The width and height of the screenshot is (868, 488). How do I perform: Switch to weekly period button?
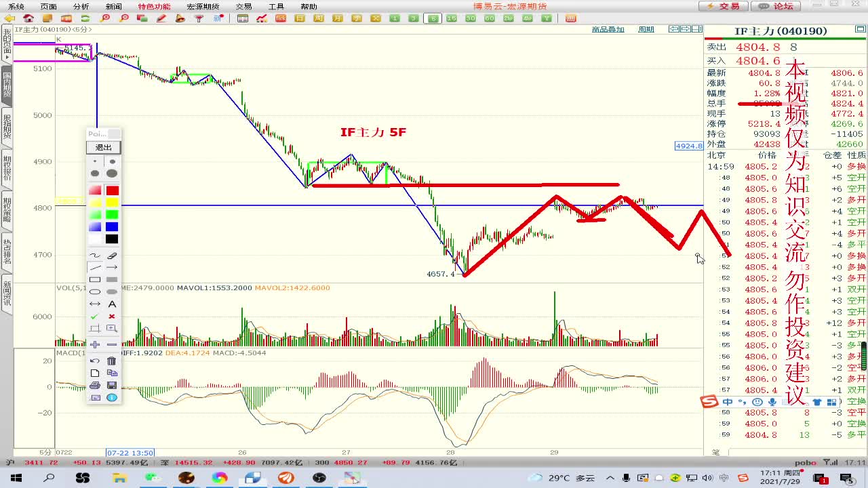[x=319, y=18]
